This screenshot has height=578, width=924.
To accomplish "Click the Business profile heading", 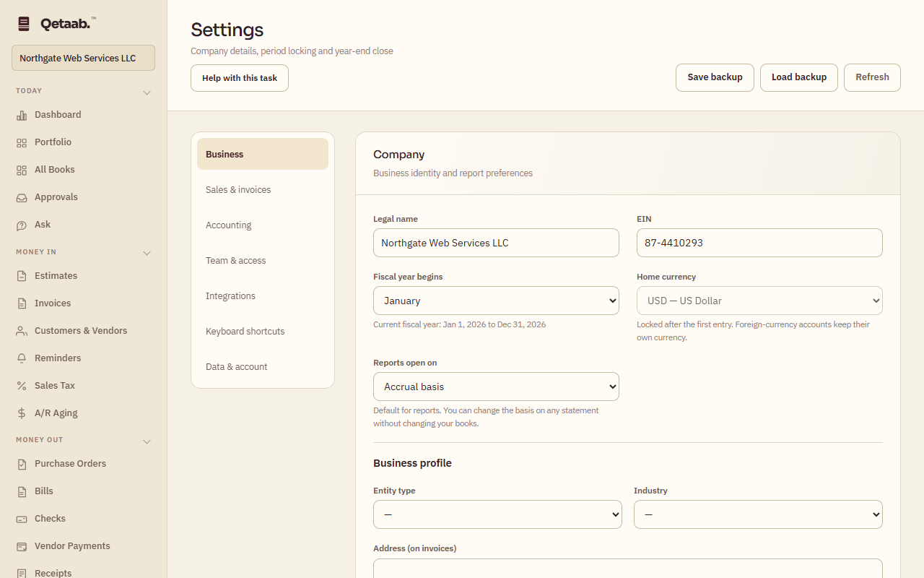I will 412,463.
